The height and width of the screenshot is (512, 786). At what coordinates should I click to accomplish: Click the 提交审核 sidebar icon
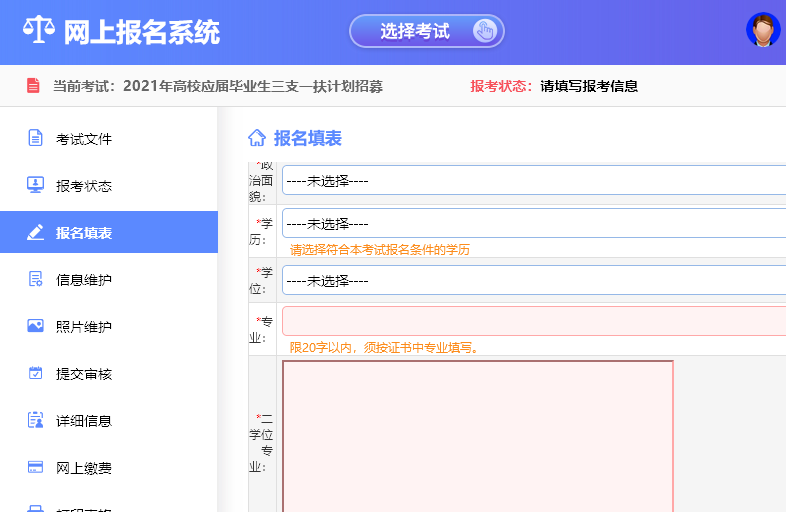pos(35,373)
